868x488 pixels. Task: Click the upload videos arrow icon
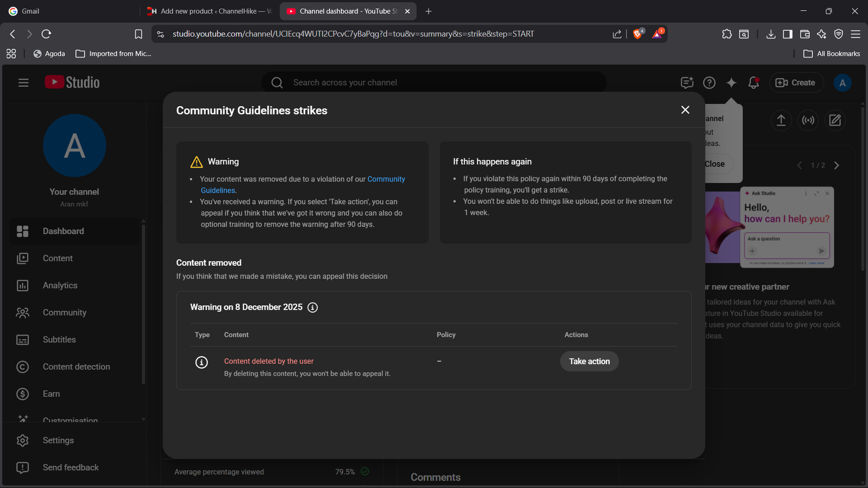(x=781, y=120)
